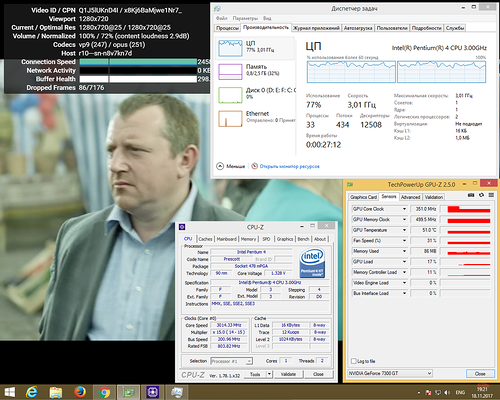This screenshot has width=500, height=400.
Task: Expand GPU Load sensor dropdown
Action: (x=404, y=262)
